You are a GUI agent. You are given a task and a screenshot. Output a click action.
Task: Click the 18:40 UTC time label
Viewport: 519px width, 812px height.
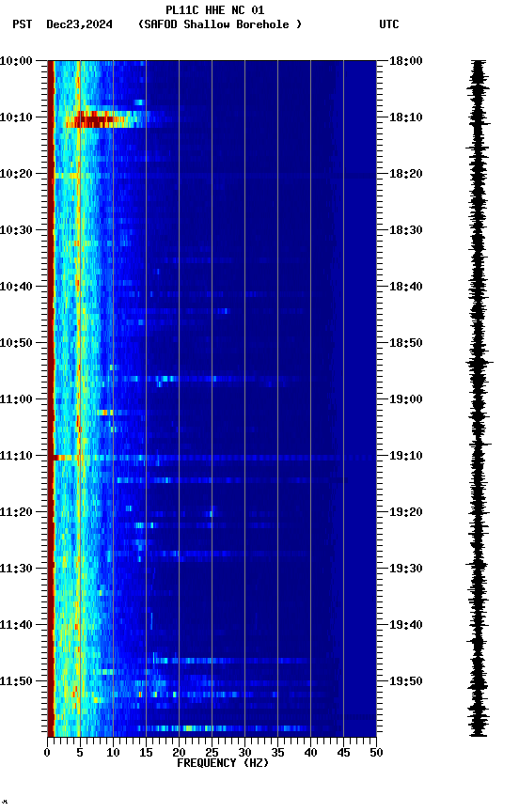coord(406,287)
